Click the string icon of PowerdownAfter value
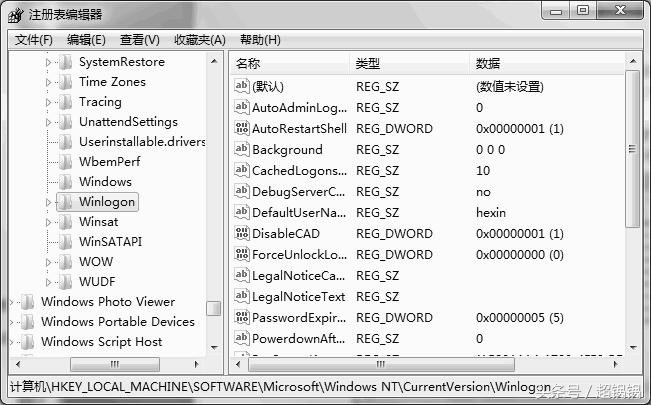The width and height of the screenshot is (651, 405). (x=242, y=338)
